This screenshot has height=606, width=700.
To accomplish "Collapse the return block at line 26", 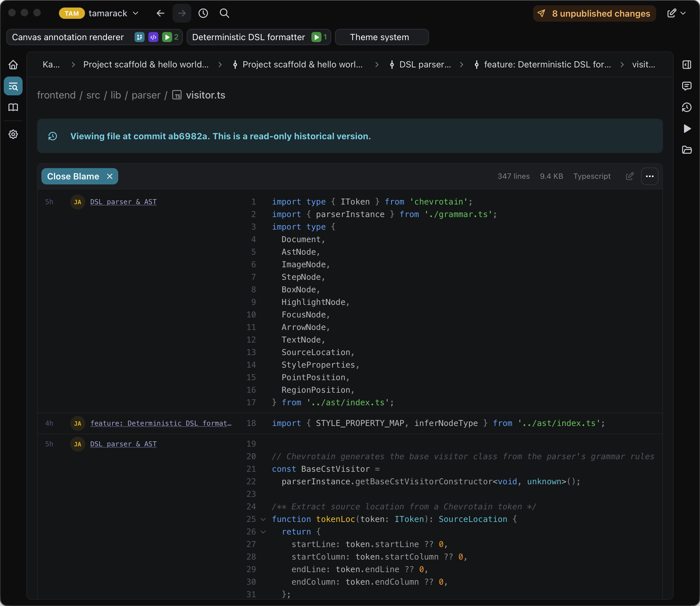I will [263, 532].
